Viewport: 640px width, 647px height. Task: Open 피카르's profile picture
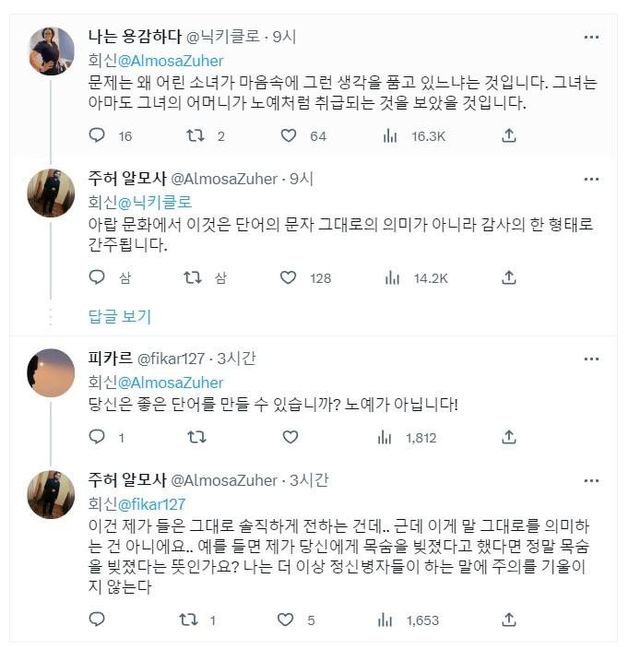tap(51, 374)
